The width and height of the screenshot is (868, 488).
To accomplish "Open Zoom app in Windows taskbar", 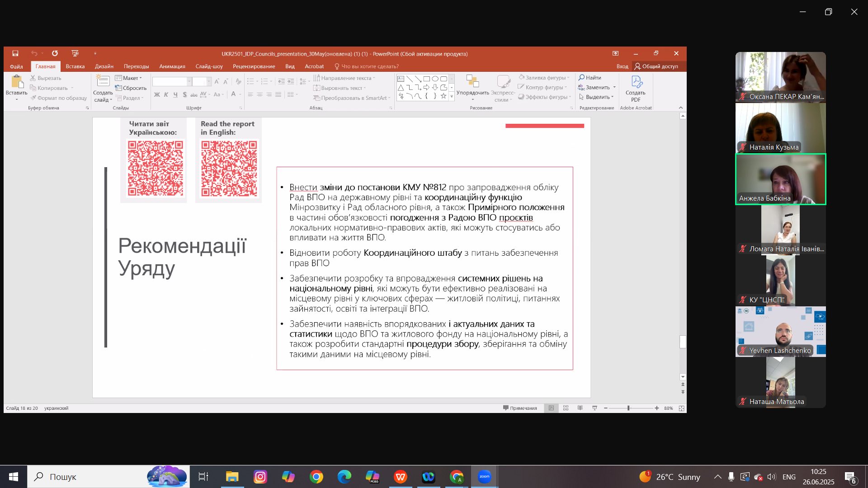I will point(484,477).
